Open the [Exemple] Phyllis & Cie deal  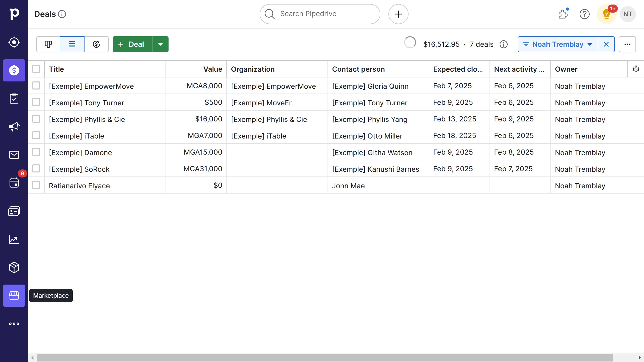(87, 119)
